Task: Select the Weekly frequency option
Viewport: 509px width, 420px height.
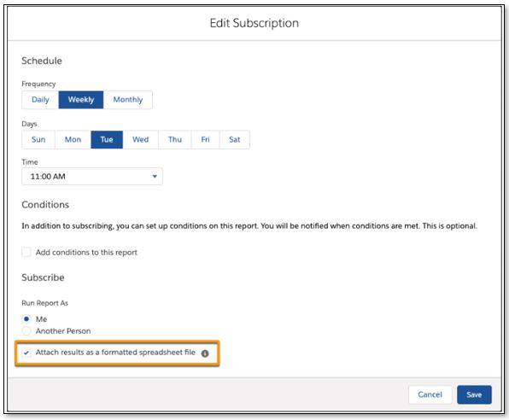Action: 81,100
